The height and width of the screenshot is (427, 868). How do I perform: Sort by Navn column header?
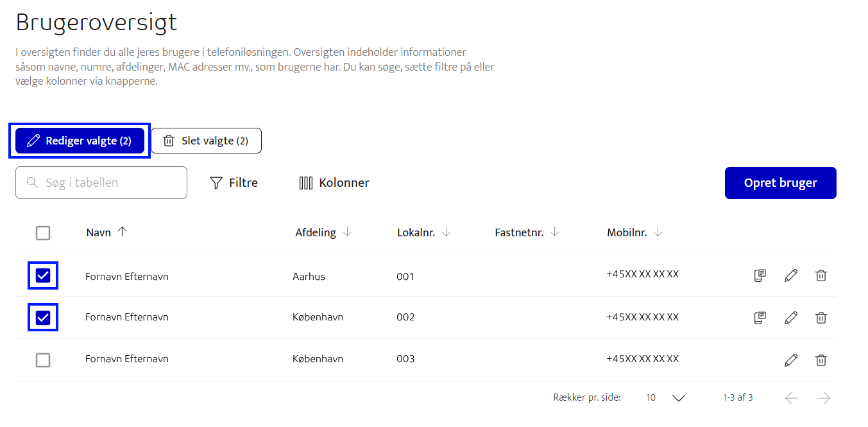[x=106, y=232]
